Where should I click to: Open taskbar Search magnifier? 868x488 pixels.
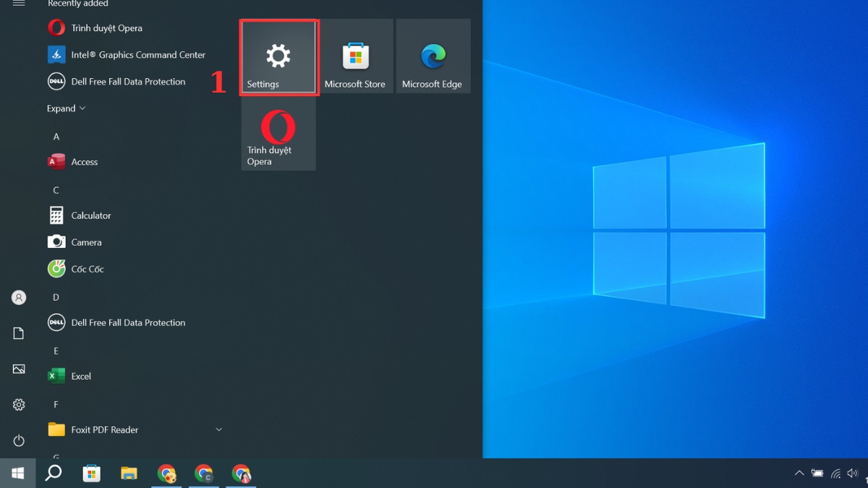click(x=54, y=474)
